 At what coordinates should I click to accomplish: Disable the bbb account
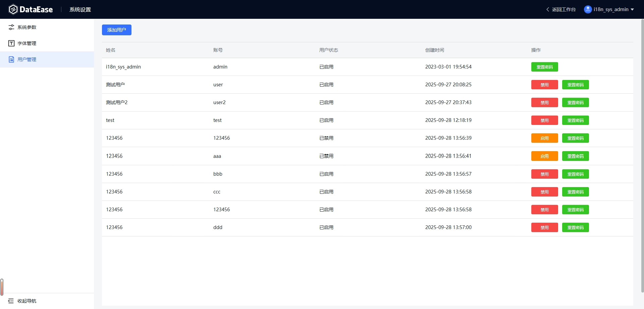pos(545,174)
